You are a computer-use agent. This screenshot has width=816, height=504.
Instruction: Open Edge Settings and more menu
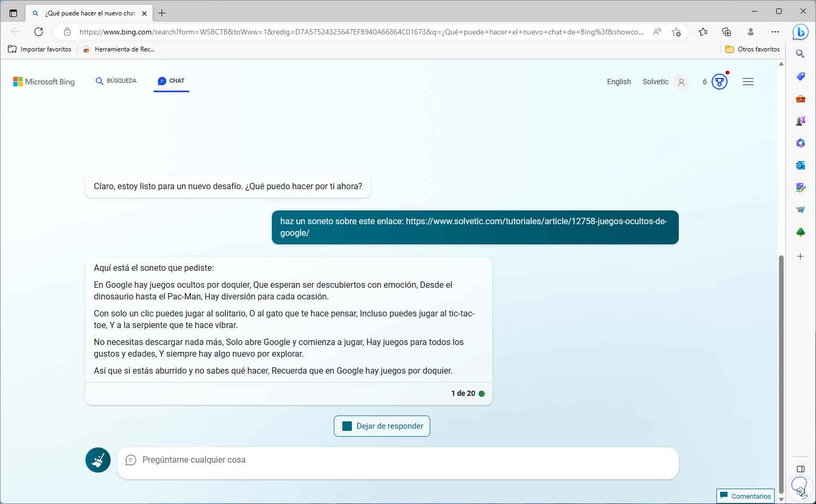point(775,32)
